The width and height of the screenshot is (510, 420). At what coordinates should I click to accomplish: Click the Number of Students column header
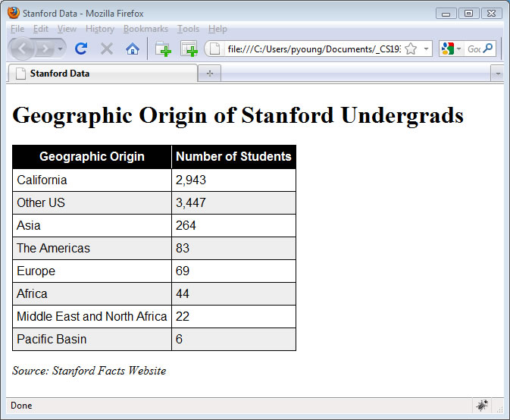tap(233, 156)
